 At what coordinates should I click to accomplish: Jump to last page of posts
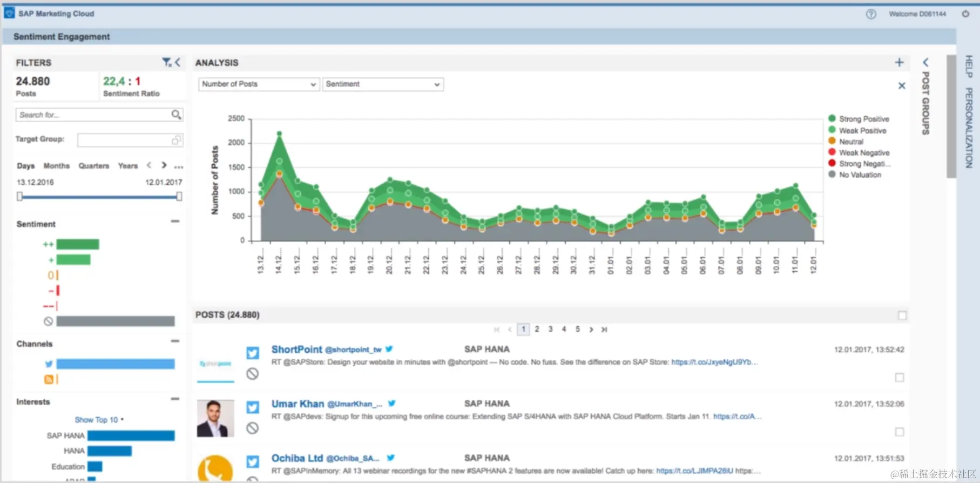604,330
